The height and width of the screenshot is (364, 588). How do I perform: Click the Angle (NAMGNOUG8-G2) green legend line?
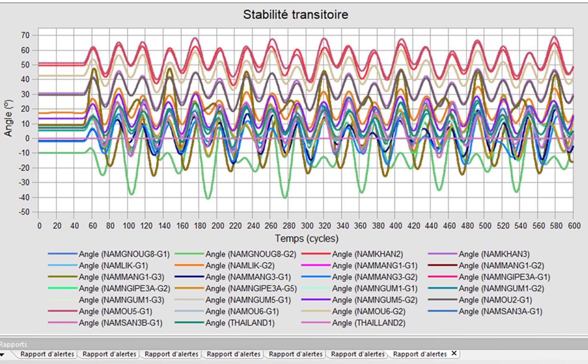coord(189,254)
